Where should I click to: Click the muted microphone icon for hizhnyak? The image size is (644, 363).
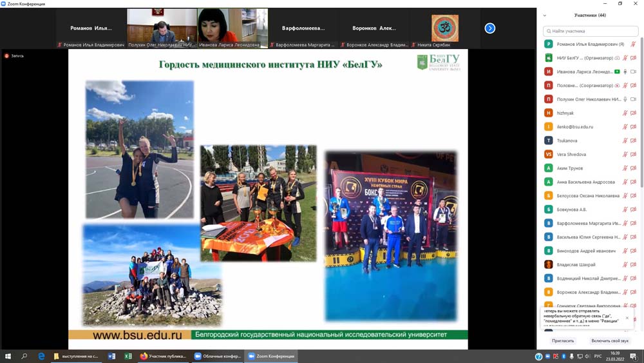[625, 113]
